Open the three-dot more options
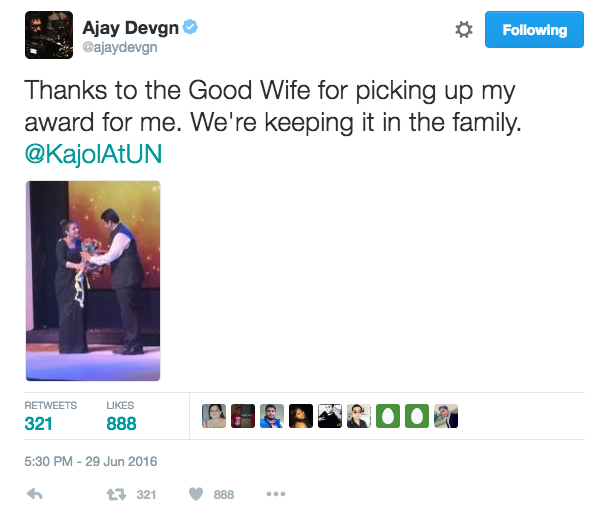Image resolution: width=612 pixels, height=529 pixels. (x=276, y=494)
